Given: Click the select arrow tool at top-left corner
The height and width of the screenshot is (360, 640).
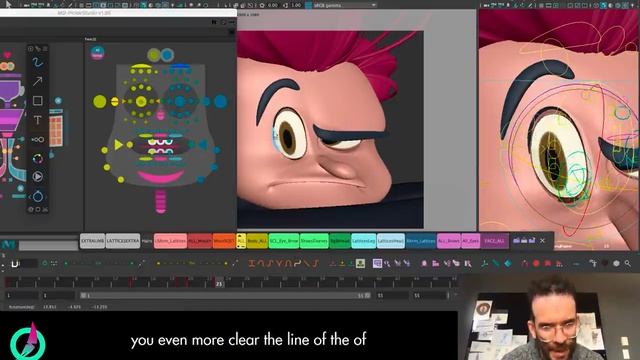Looking at the screenshot, I should click(x=8, y=4).
